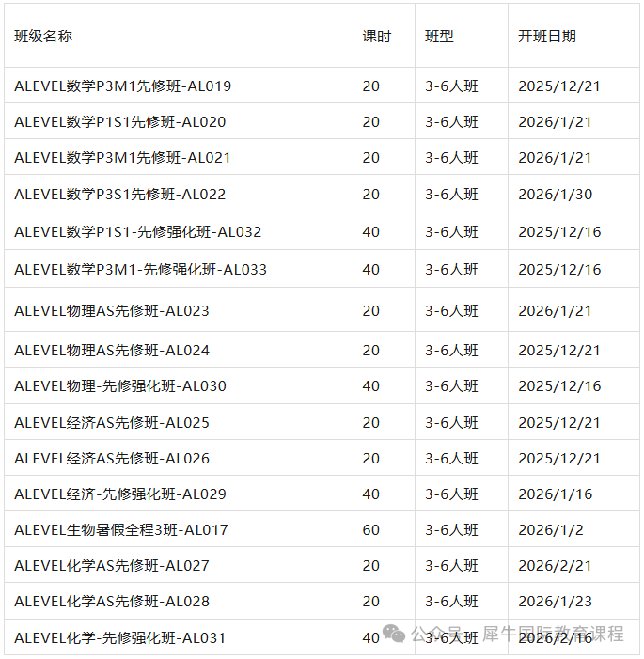The height and width of the screenshot is (659, 644).
Task: Select ALEVEL数学P1S1先修班-AL020 class name
Action: click(120, 122)
